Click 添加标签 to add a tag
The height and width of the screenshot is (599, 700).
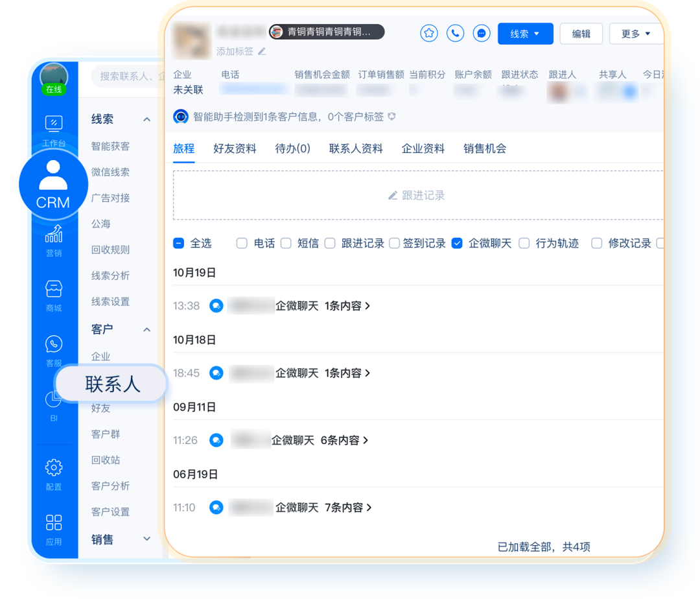tap(235, 51)
